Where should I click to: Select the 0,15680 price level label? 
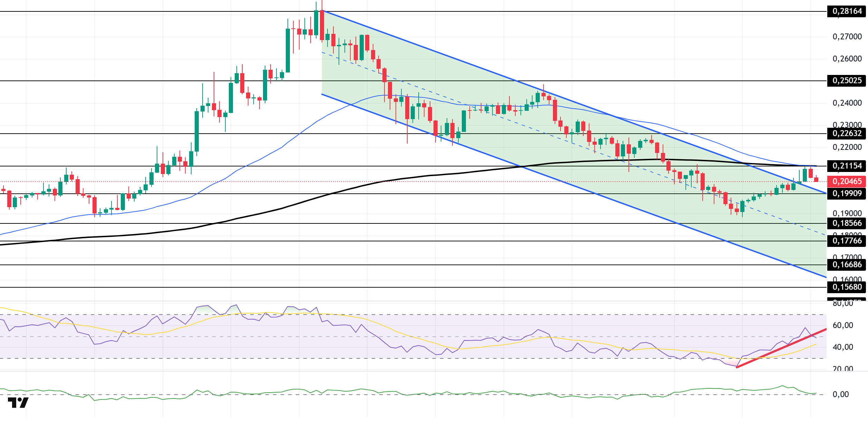(847, 287)
